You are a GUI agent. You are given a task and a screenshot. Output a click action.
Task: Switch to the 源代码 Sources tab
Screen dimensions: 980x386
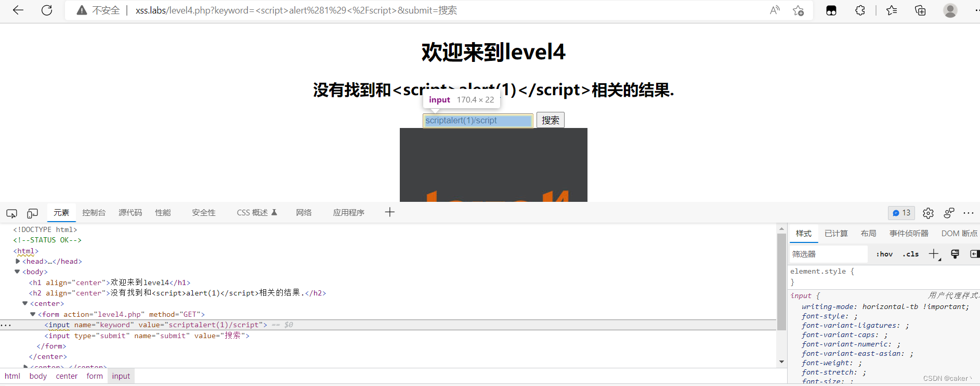130,213
